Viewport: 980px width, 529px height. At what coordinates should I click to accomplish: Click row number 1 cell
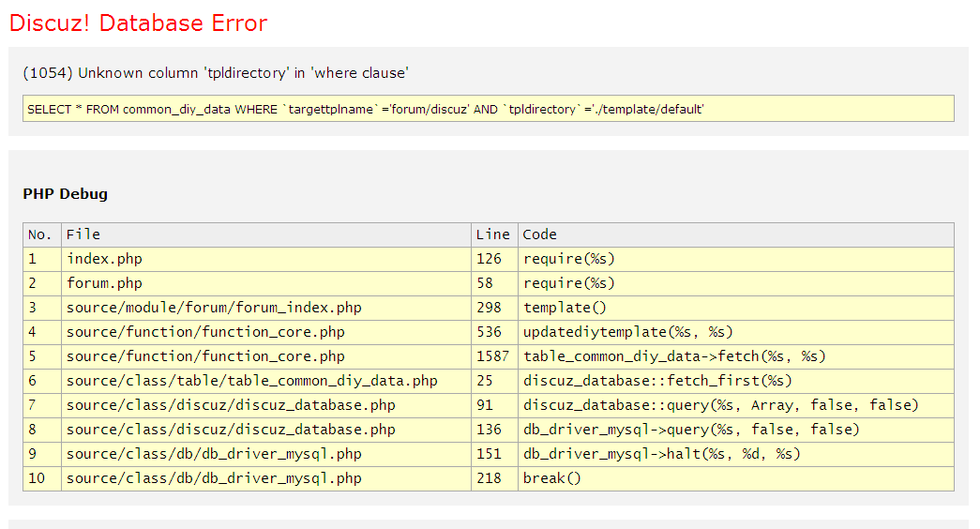click(x=42, y=259)
